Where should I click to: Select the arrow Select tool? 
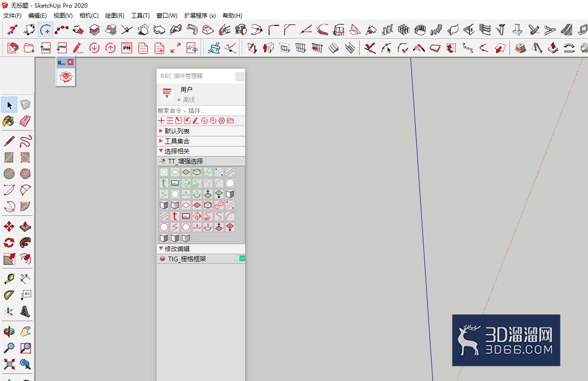9,105
